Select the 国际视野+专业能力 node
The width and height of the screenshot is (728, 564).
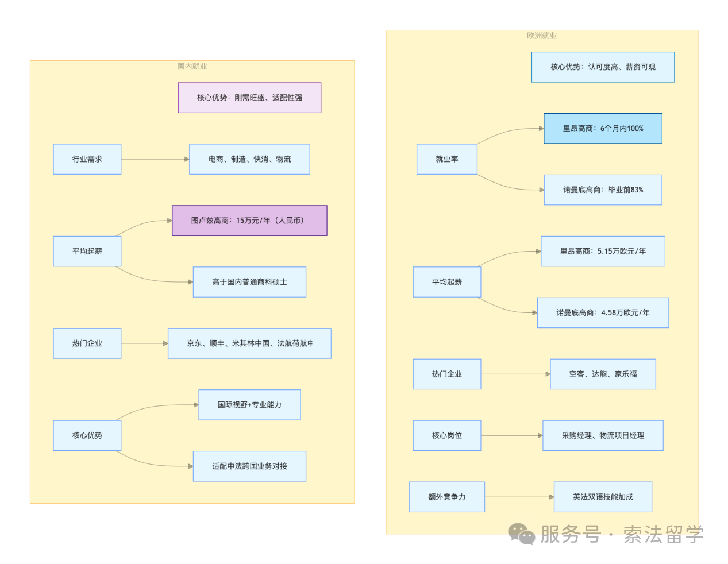click(x=249, y=405)
